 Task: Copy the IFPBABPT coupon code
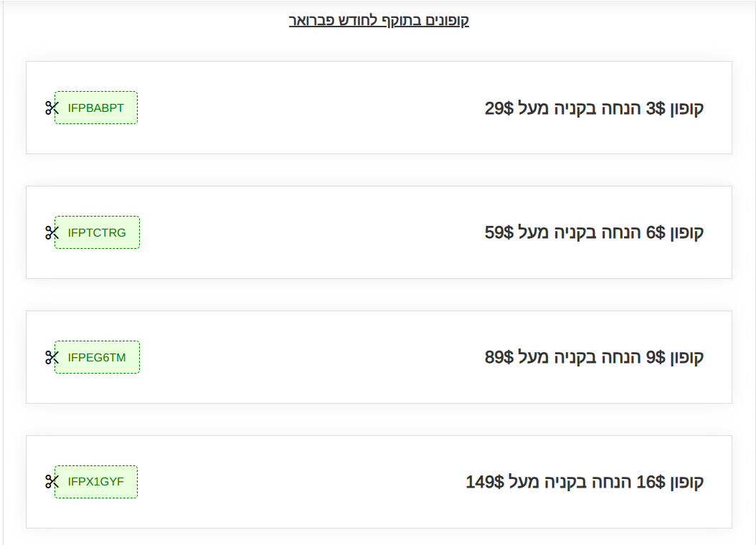click(x=96, y=108)
